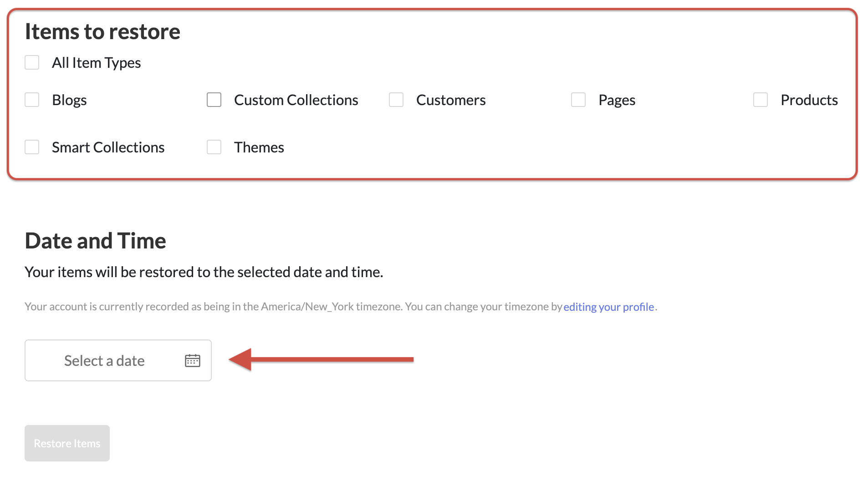This screenshot has height=486, width=868.
Task: Check the Custom Collections option
Action: click(214, 100)
